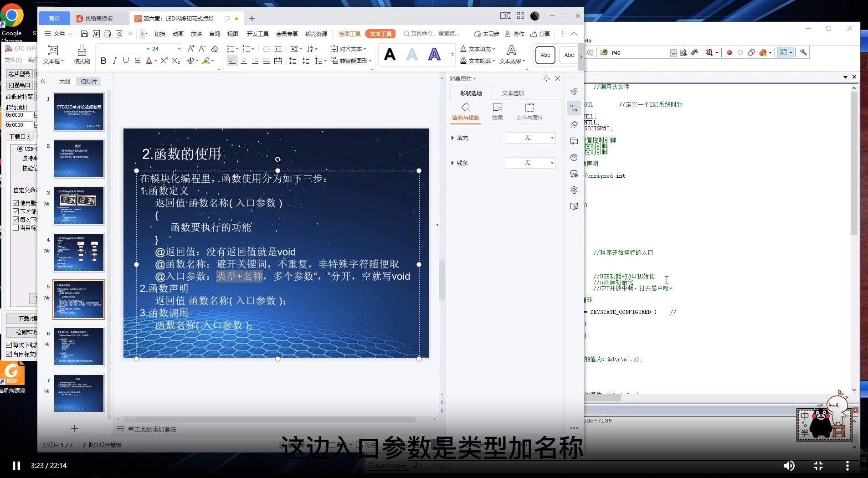Screen dimensions: 868x478
Task: Click the wrench options icon in Keil toolbar
Action: pyautogui.click(x=803, y=52)
